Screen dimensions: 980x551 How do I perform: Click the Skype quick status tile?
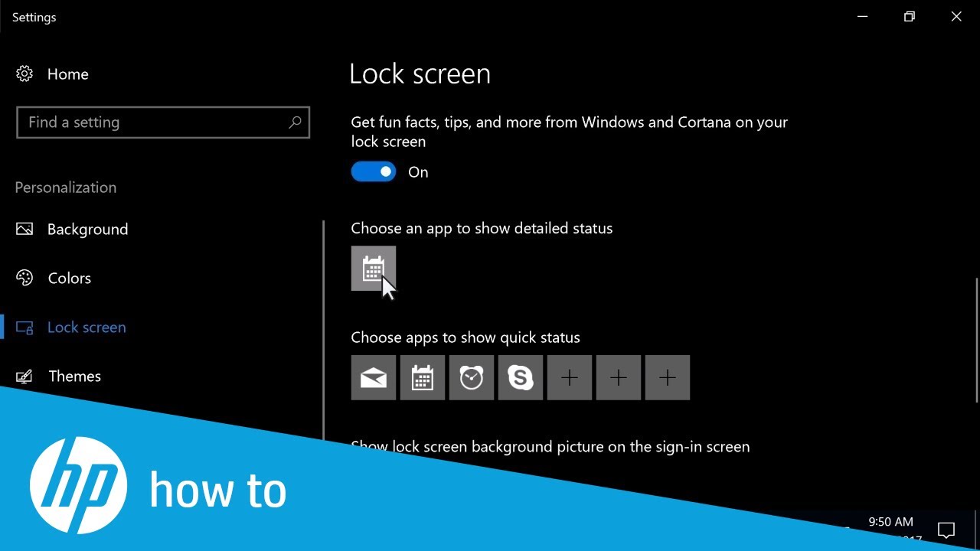pos(520,377)
